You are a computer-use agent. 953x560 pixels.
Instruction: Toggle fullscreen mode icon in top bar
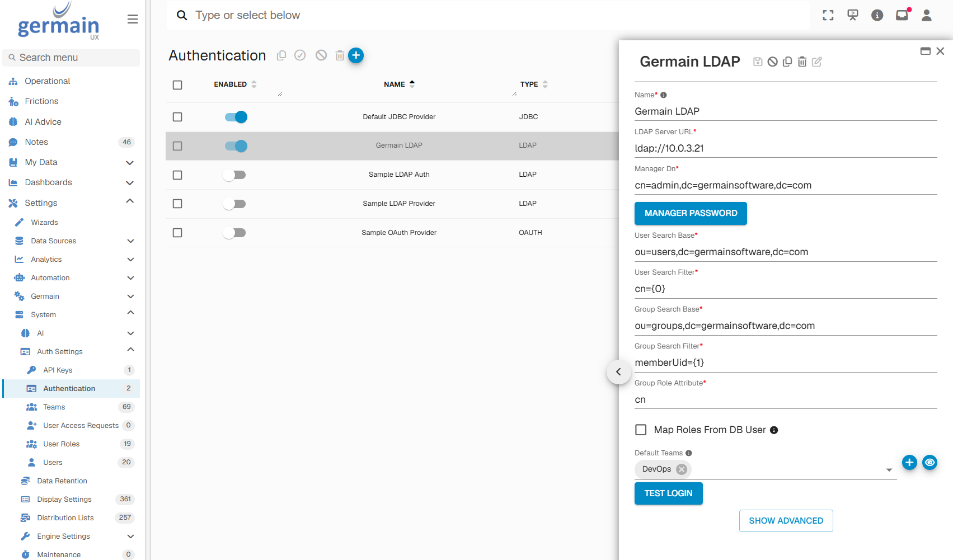pyautogui.click(x=828, y=15)
